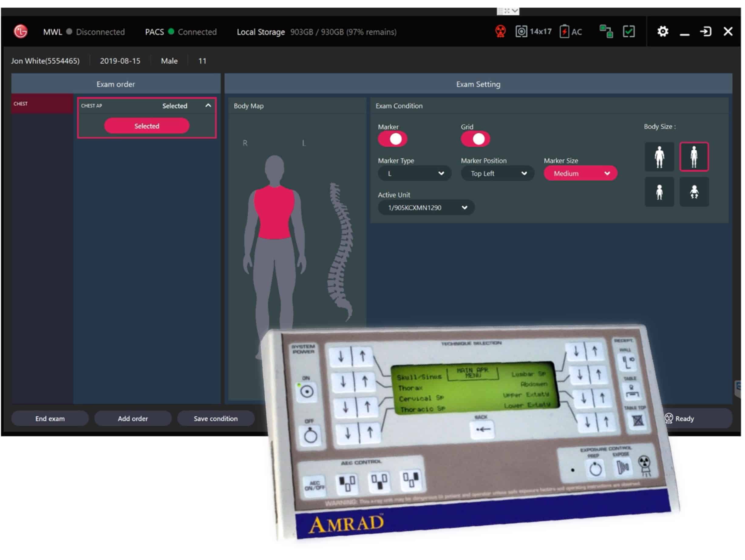Screen dimensions: 745x560
Task: Click the Lower Extmty down arrow on AMRAD panel
Action: (x=587, y=422)
